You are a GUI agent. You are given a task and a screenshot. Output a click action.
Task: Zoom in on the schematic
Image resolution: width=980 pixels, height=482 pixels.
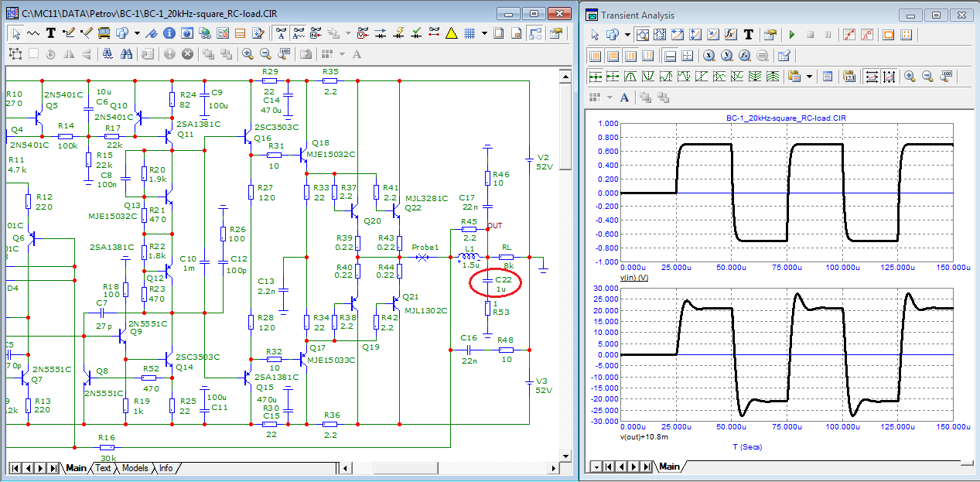[x=248, y=54]
